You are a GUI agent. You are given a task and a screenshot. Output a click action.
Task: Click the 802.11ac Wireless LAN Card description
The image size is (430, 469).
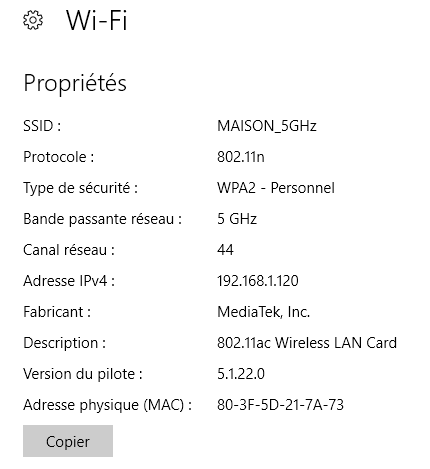(x=307, y=343)
